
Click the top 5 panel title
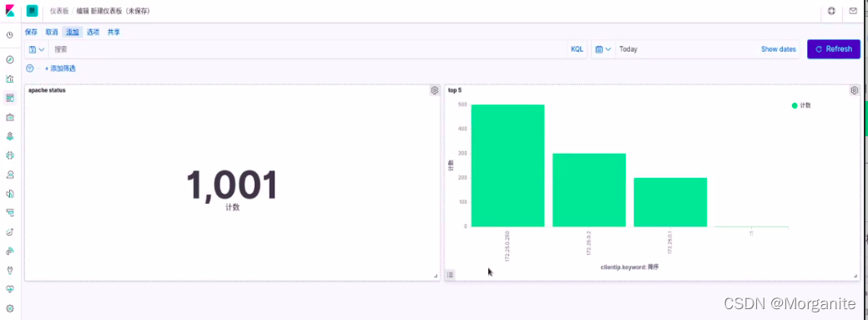click(x=455, y=90)
